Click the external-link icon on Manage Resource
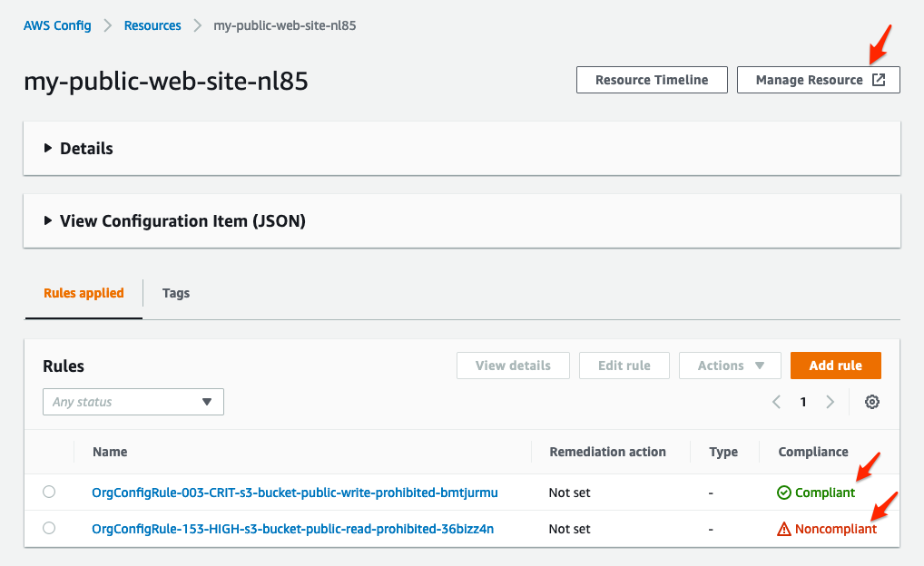Screen dimensions: 924x566 coord(879,80)
